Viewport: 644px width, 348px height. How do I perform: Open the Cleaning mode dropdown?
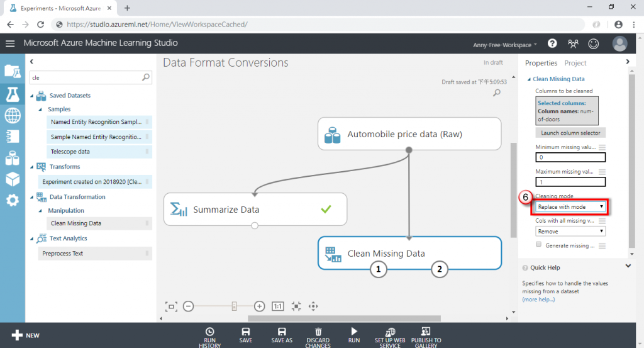570,206
